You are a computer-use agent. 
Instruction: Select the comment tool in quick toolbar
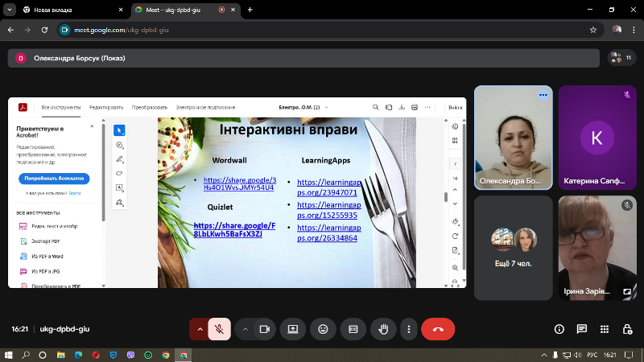tap(119, 145)
